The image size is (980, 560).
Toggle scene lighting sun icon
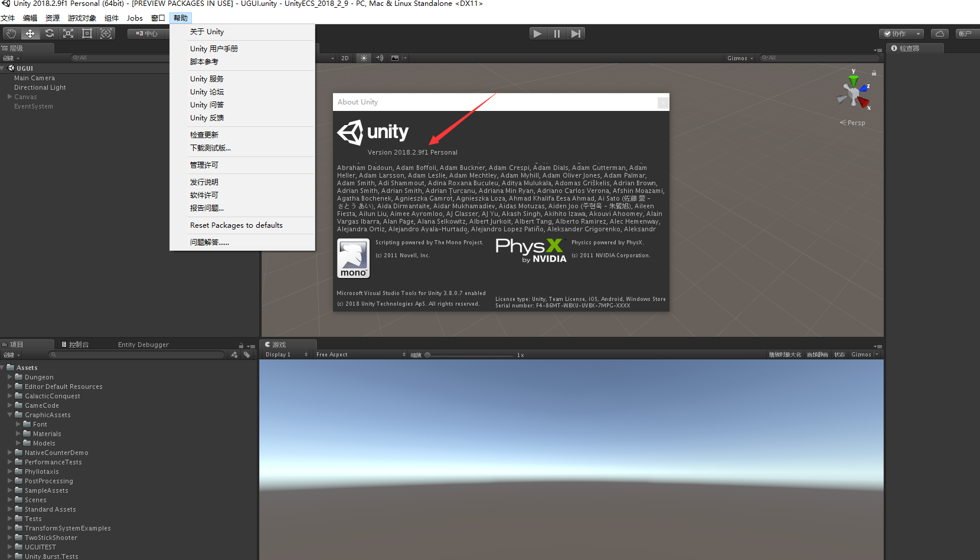(364, 58)
